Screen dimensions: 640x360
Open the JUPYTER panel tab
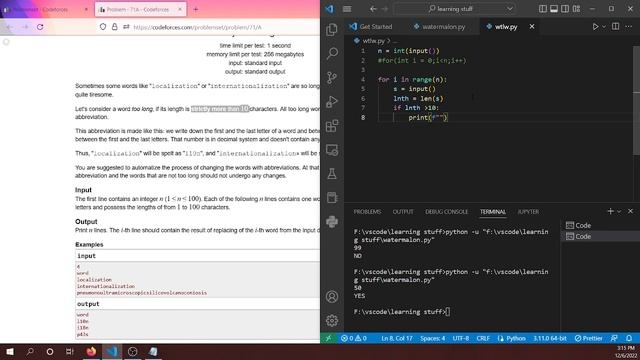[x=528, y=211]
